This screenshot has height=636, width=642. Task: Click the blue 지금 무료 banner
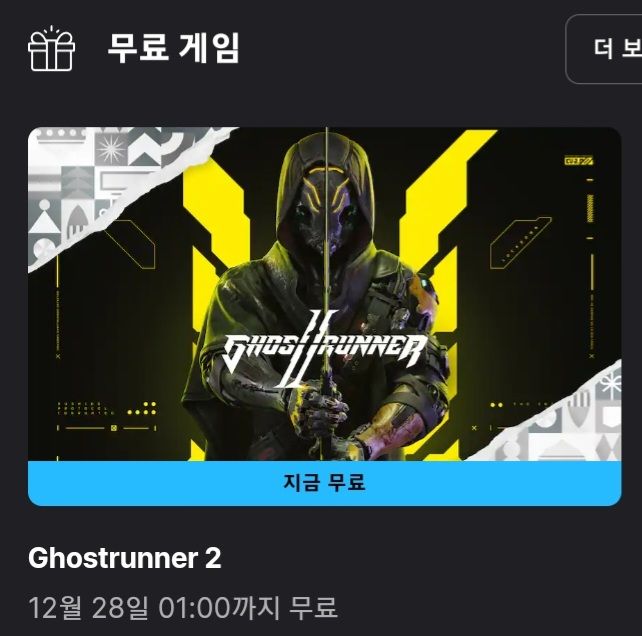pyautogui.click(x=324, y=483)
